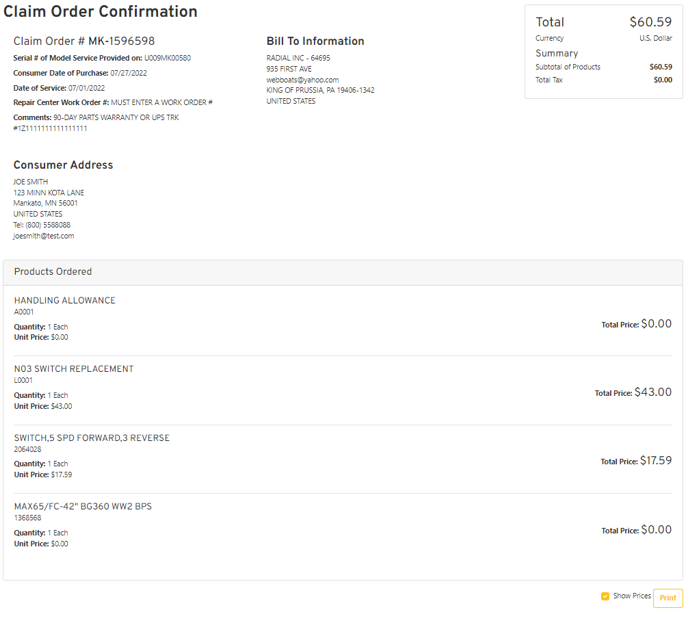Click the serial number U009MK00580
The width and height of the screenshot is (694, 617).
pos(167,58)
